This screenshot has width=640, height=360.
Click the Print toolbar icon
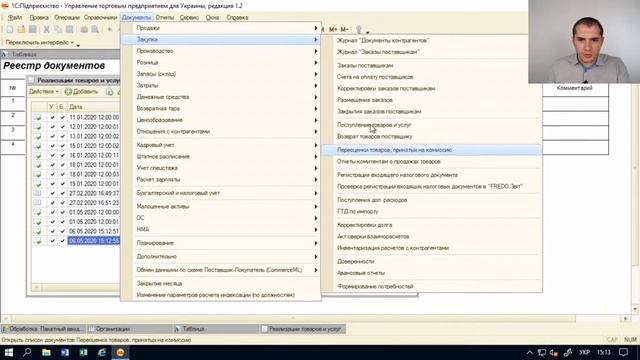pos(84,29)
